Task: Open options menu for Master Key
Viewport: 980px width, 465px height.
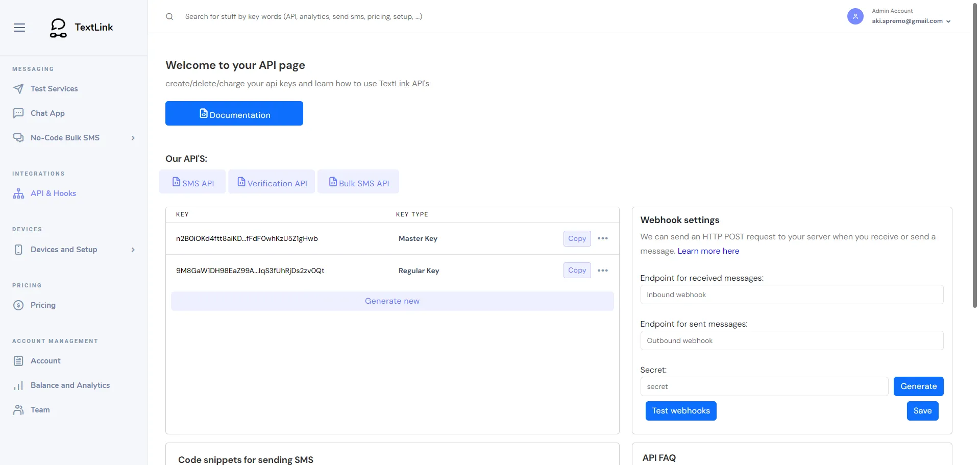Action: (x=603, y=238)
